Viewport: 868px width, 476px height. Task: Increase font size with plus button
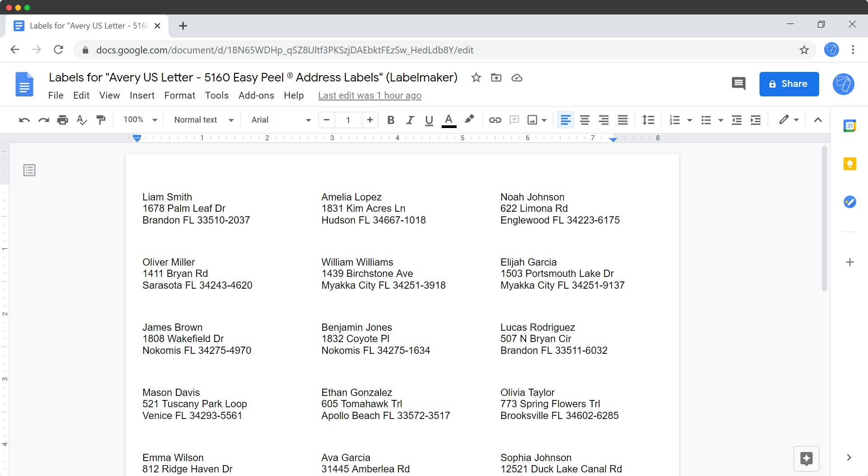[370, 120]
